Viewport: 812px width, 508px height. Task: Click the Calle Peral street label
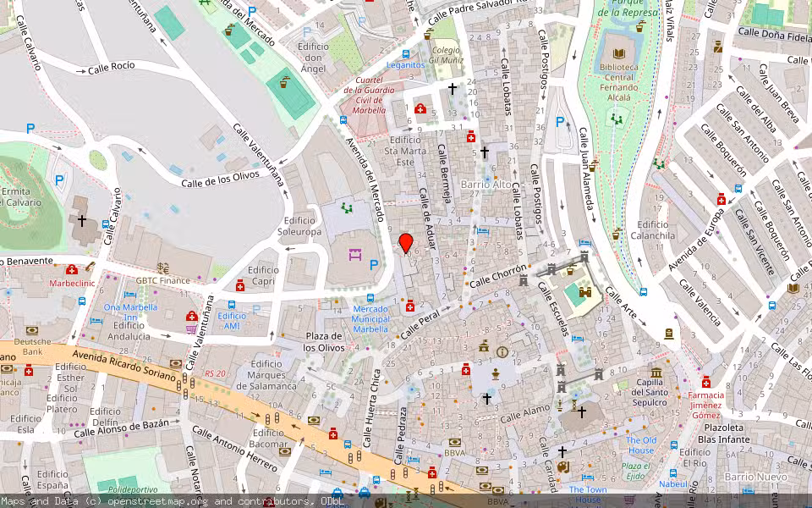(420, 323)
